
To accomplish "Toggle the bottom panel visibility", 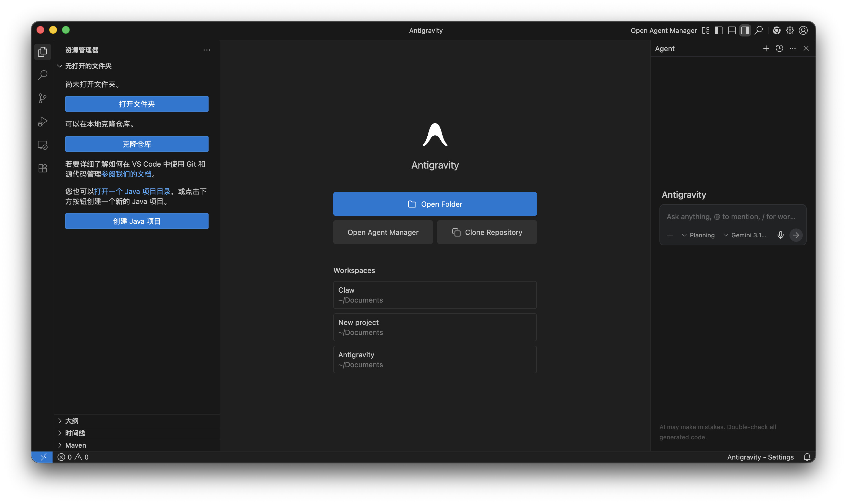I will coord(732,31).
